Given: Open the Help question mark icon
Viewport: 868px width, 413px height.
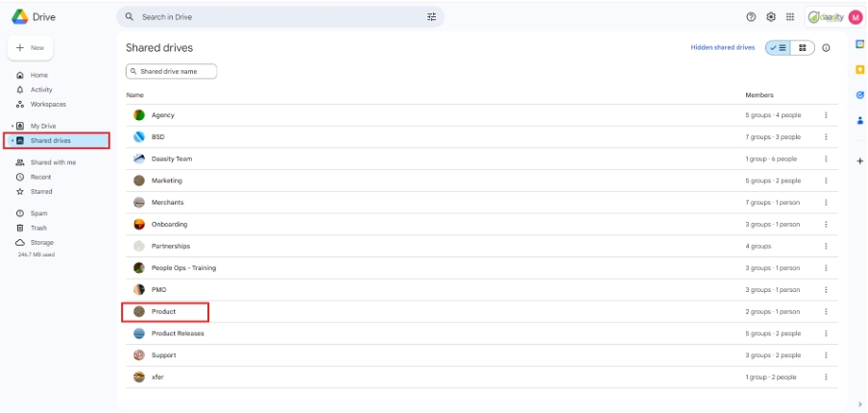Looking at the screenshot, I should (x=751, y=17).
